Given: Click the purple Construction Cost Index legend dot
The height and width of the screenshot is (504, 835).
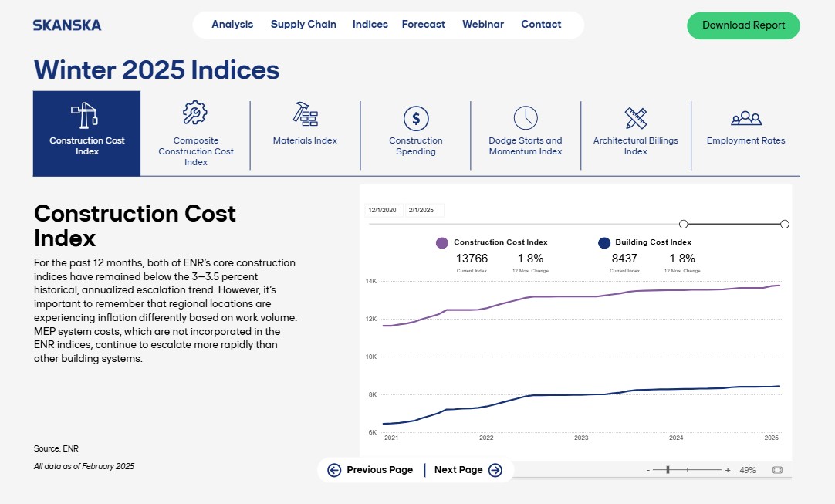Looking at the screenshot, I should 442,243.
